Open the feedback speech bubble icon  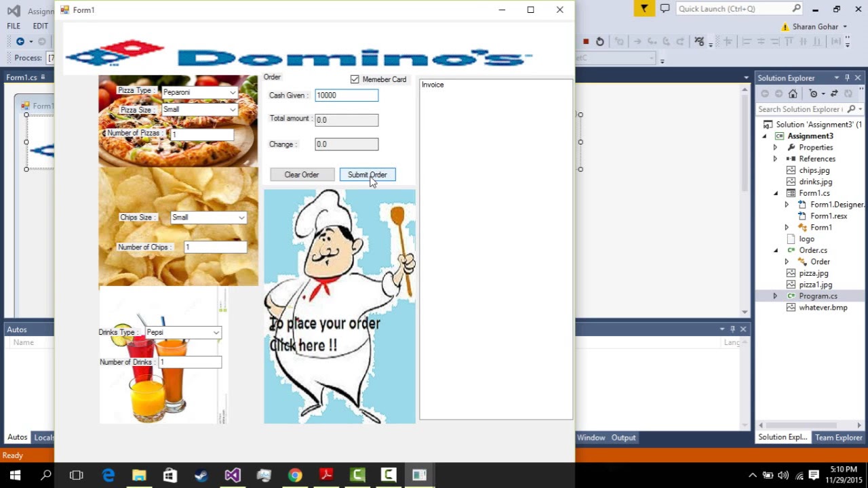[x=665, y=9]
